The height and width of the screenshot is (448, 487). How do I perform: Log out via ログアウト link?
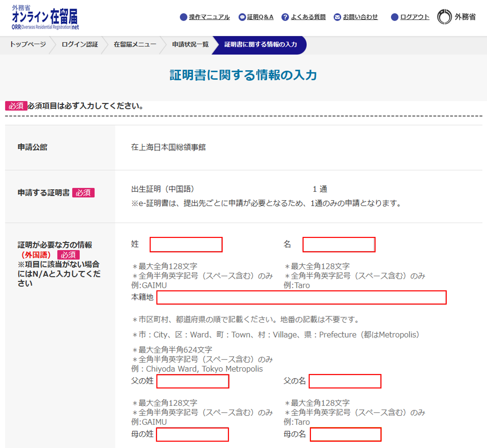pos(414,17)
